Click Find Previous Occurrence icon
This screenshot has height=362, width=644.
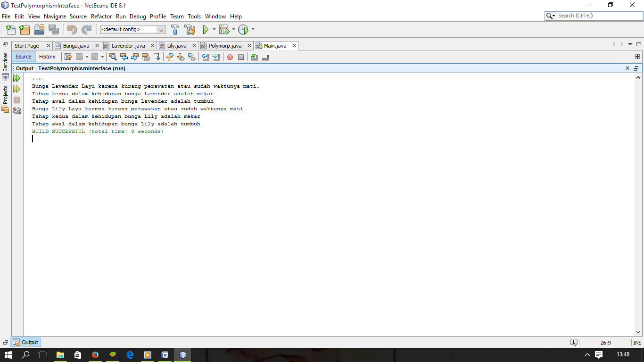coord(124,57)
